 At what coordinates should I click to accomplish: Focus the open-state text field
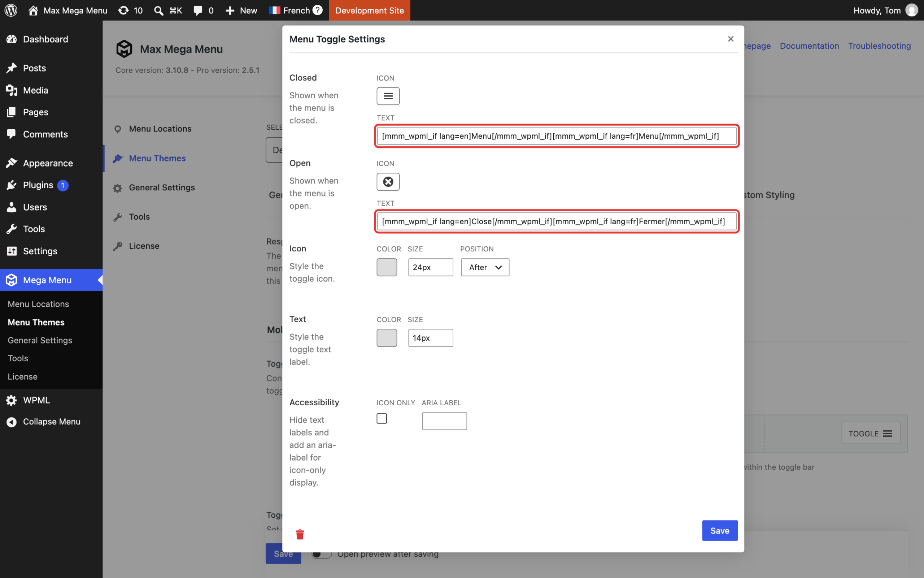click(x=557, y=221)
